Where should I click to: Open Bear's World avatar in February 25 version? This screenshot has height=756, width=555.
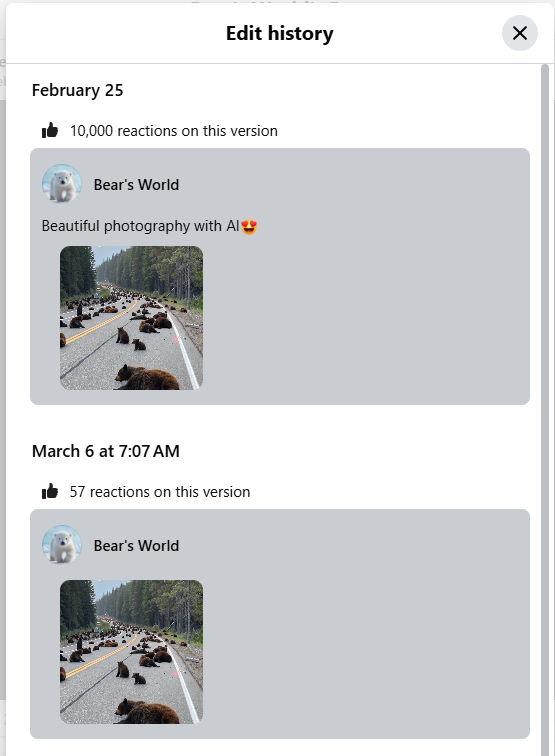(62, 184)
